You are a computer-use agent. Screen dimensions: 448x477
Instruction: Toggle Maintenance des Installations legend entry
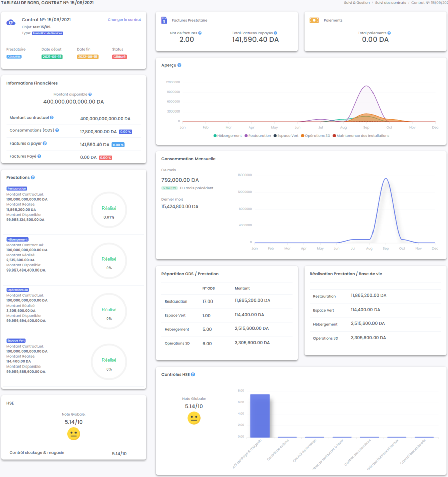click(361, 136)
